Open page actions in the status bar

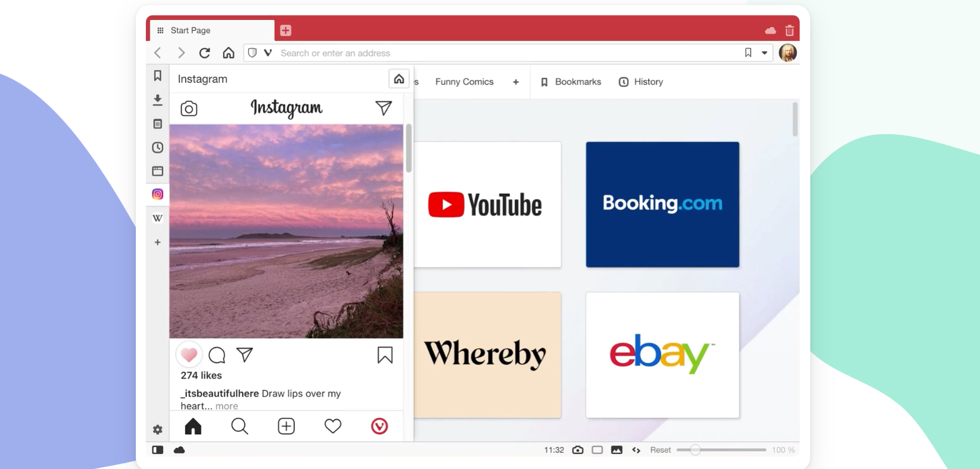click(x=636, y=450)
